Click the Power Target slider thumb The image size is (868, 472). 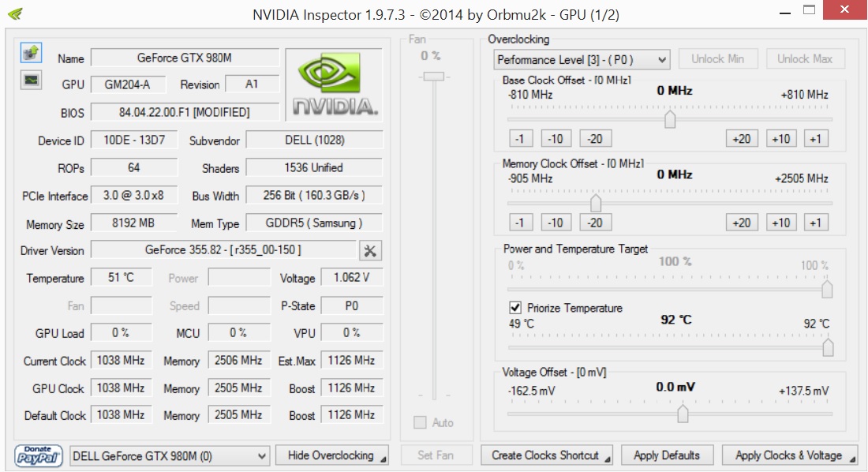[827, 289]
